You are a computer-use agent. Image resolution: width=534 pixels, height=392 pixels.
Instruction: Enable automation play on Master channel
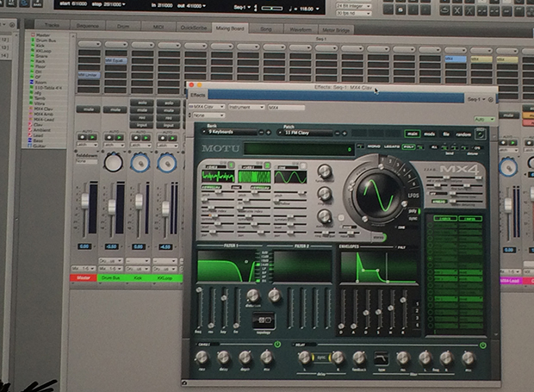[92, 137]
